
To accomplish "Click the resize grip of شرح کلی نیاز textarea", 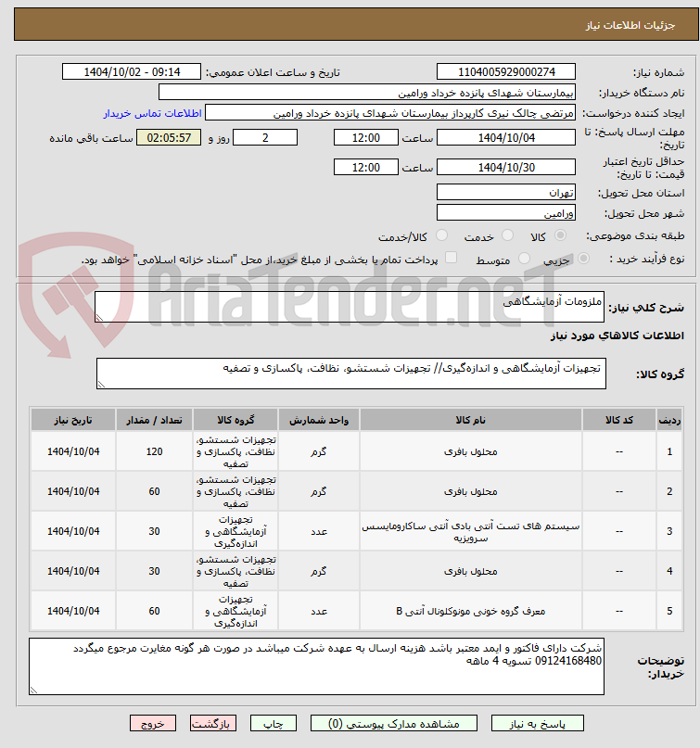I will point(99,318).
